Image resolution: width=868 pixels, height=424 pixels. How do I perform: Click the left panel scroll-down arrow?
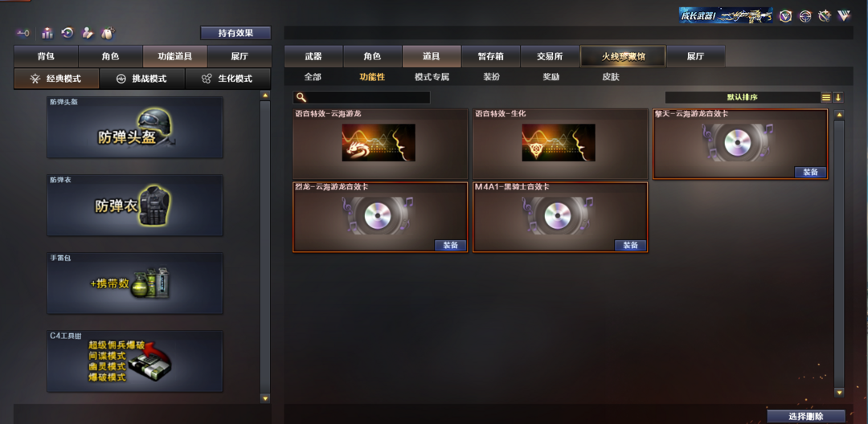point(265,398)
